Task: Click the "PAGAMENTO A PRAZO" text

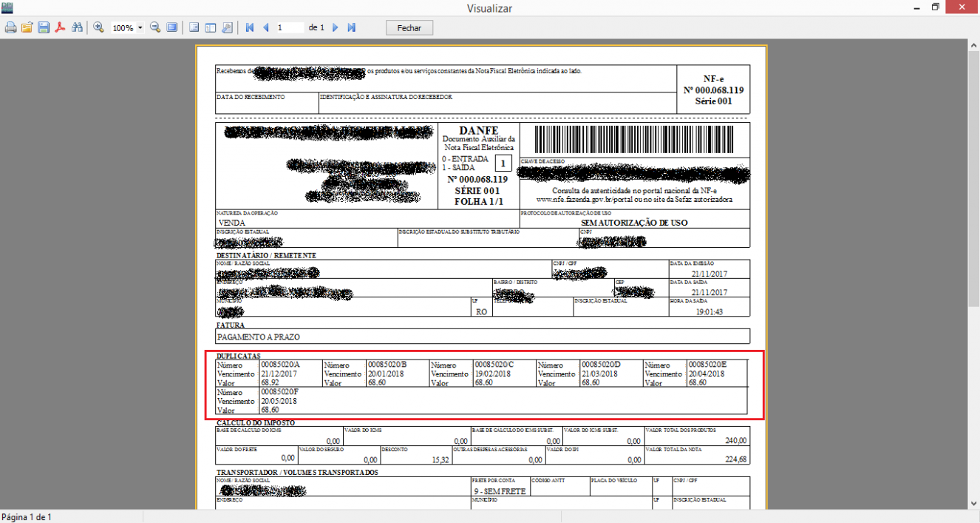Action: 259,337
